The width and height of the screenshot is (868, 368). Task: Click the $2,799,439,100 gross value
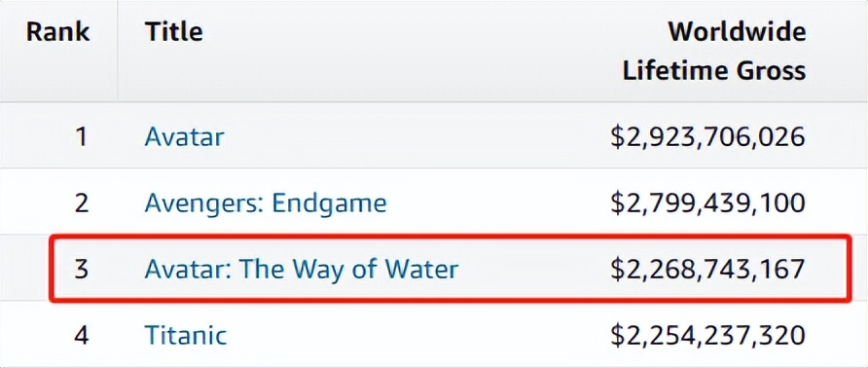coord(707,203)
